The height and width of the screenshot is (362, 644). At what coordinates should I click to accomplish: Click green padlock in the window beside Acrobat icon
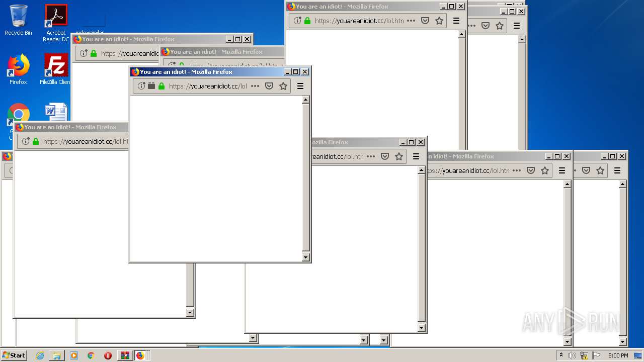[94, 53]
